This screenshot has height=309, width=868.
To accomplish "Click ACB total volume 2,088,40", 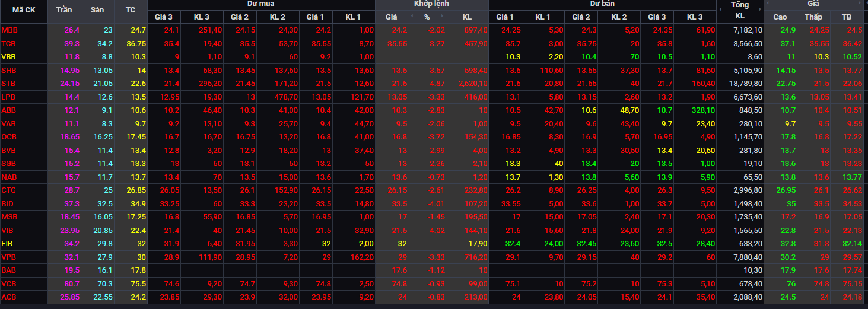I will pyautogui.click(x=748, y=297).
